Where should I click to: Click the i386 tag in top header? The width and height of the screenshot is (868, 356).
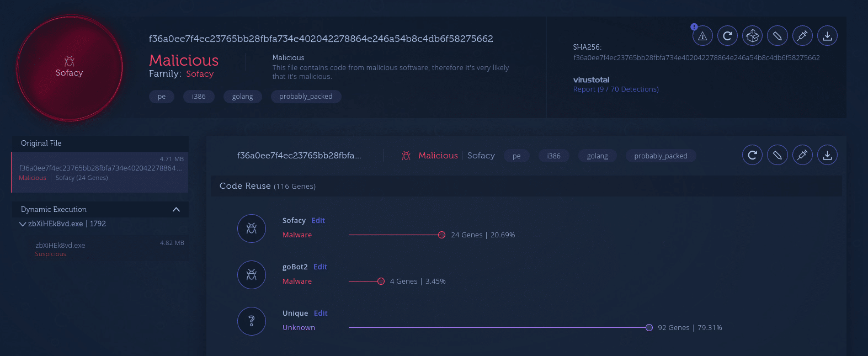pyautogui.click(x=199, y=97)
